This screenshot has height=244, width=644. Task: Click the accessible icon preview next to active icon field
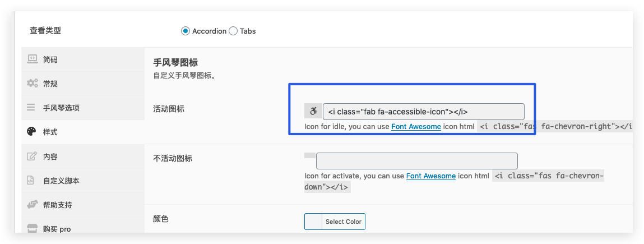(313, 111)
